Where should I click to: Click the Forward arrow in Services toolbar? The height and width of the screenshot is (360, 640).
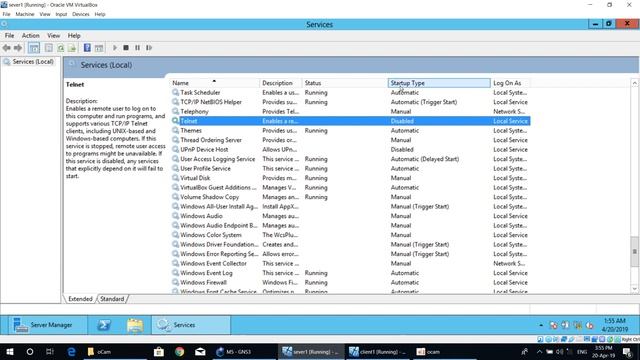pos(18,48)
